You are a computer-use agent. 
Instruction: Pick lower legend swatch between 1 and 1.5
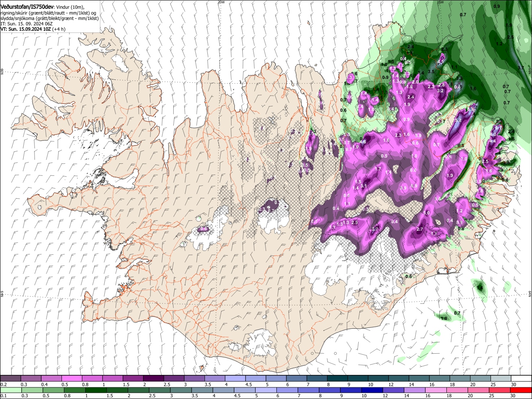coord(96,390)
